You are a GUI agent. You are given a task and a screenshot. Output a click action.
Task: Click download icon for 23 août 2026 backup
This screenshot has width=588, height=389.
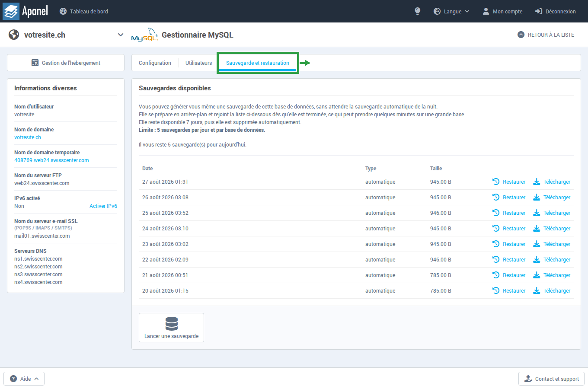[537, 244]
